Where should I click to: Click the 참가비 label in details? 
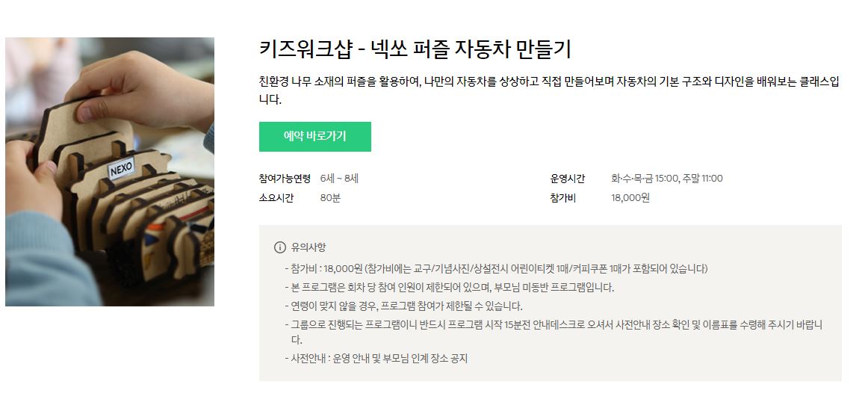coord(563,198)
